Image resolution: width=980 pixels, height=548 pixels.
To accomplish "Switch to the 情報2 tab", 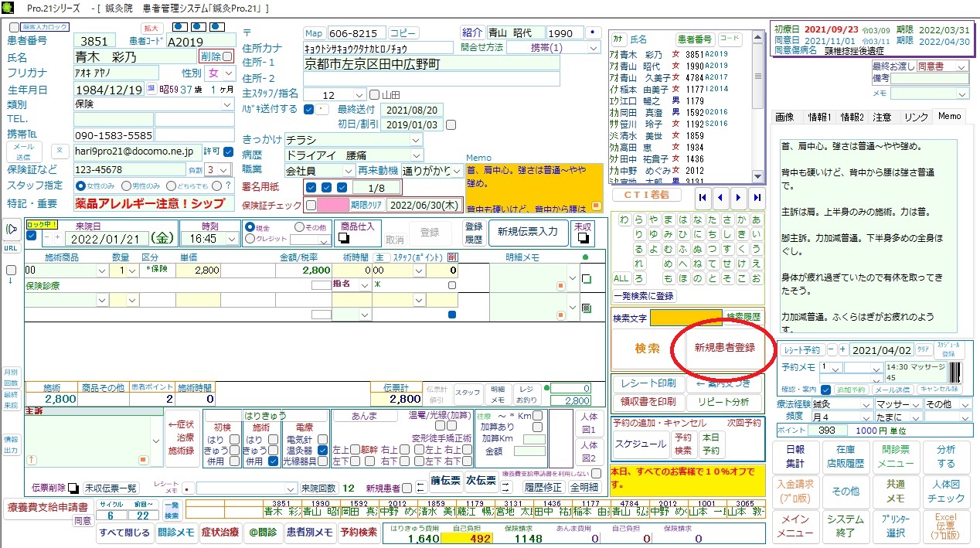I will [x=852, y=117].
